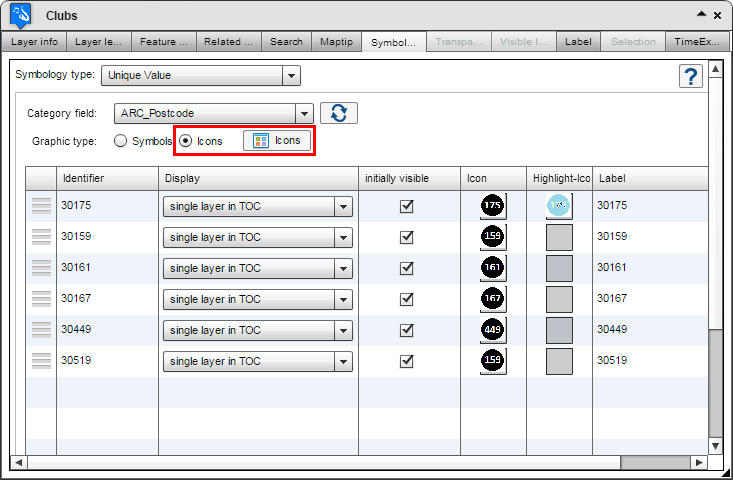This screenshot has height=480, width=733.
Task: Uncheck initially visible for 30175
Action: coord(407,206)
